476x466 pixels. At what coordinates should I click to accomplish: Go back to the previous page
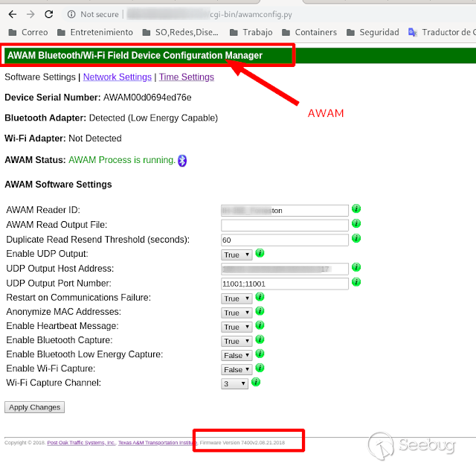click(x=13, y=14)
